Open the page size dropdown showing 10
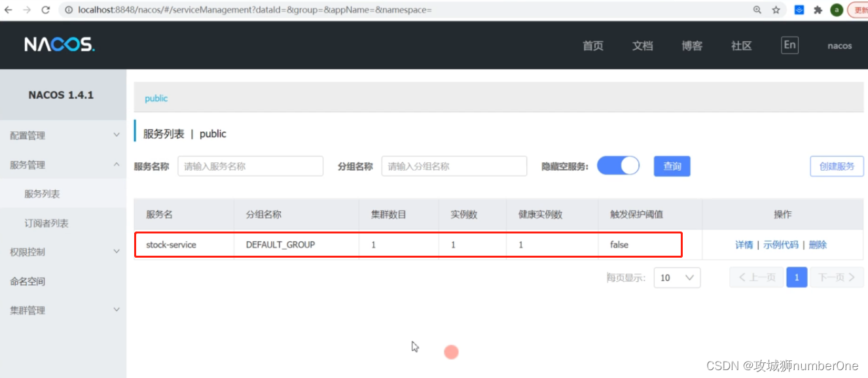 click(677, 278)
